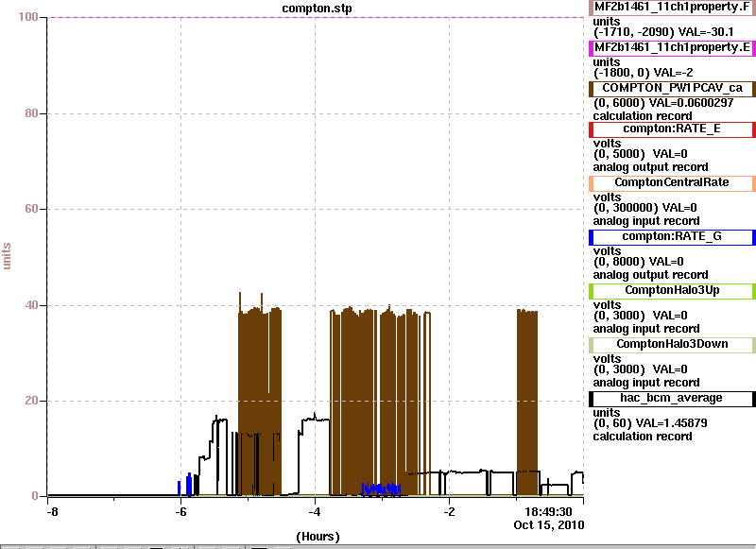Select the COMPTON_PW1PCAV_ca curve legend button
Viewport: 756px width, 549px height.
[672, 89]
